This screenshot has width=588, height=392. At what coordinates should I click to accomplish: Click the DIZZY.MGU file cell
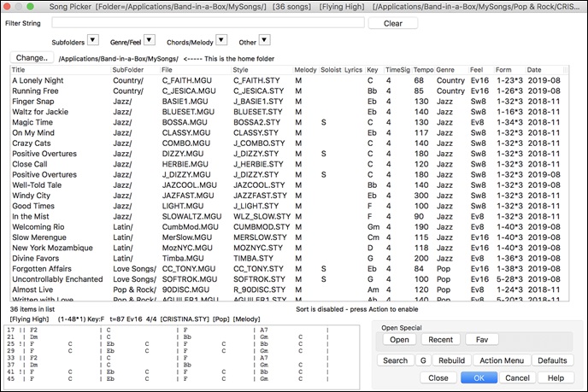pos(183,154)
